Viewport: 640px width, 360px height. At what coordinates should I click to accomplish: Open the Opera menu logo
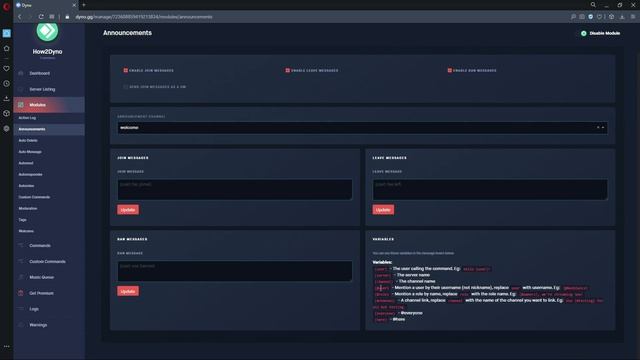6,6
